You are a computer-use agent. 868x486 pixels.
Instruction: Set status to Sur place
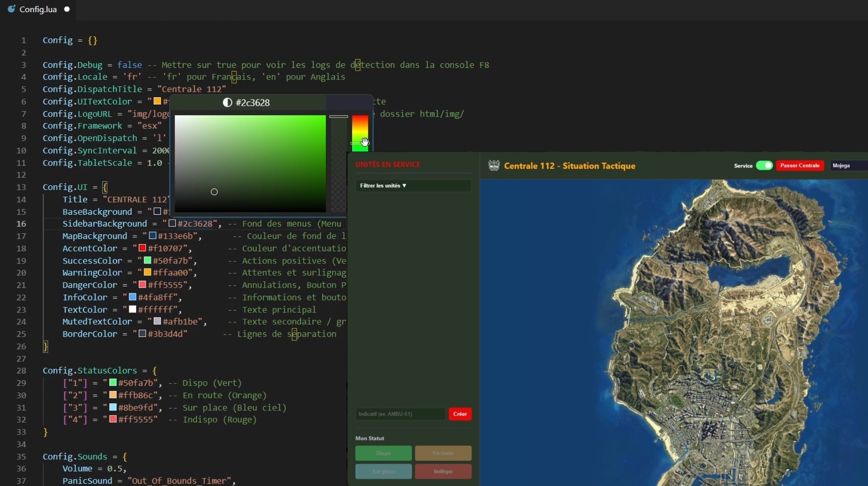coord(383,471)
